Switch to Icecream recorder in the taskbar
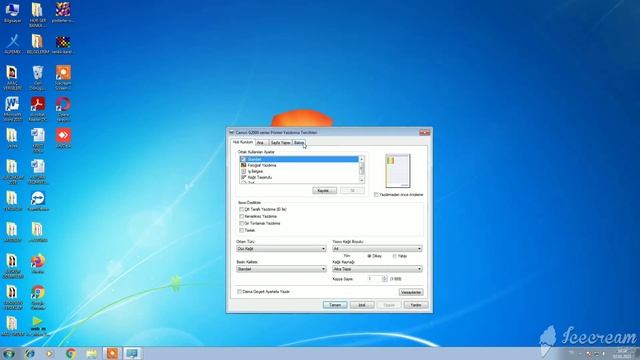 [112, 353]
